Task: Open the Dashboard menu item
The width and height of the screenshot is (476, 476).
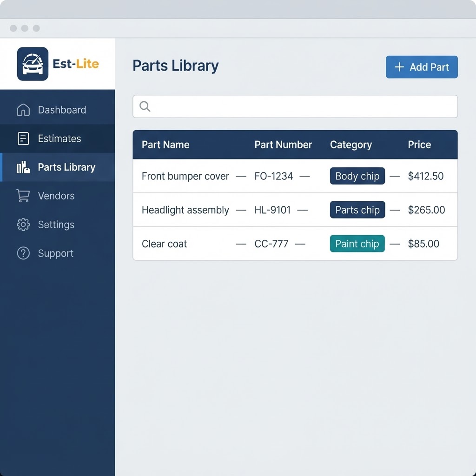Action: pos(57,110)
